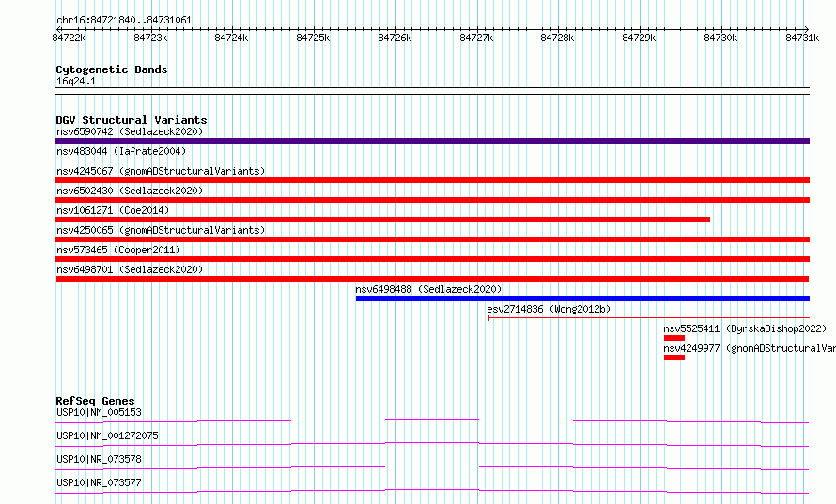Open the nsv483044 (Iafrate2004) label
Screen dimensions: 836x504
[121, 151]
